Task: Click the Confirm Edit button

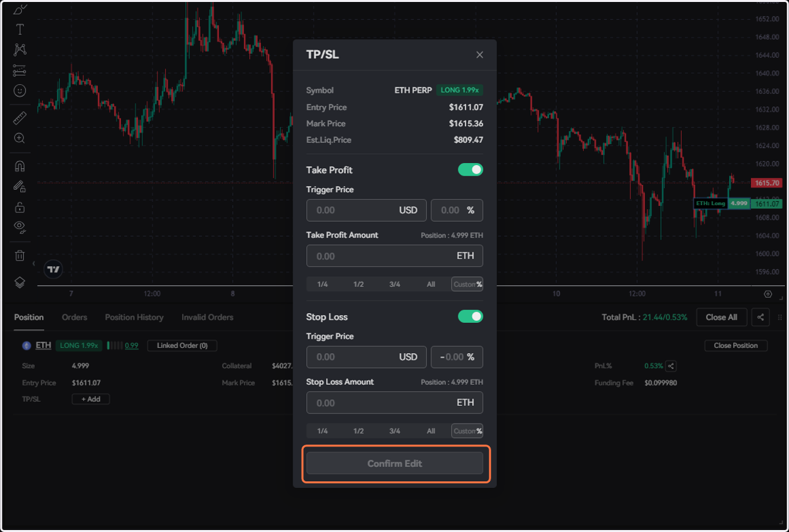Action: [x=394, y=464]
